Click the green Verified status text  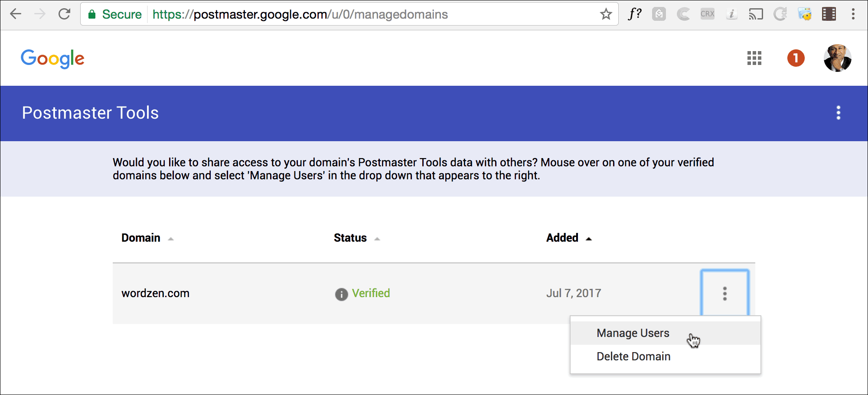click(371, 293)
